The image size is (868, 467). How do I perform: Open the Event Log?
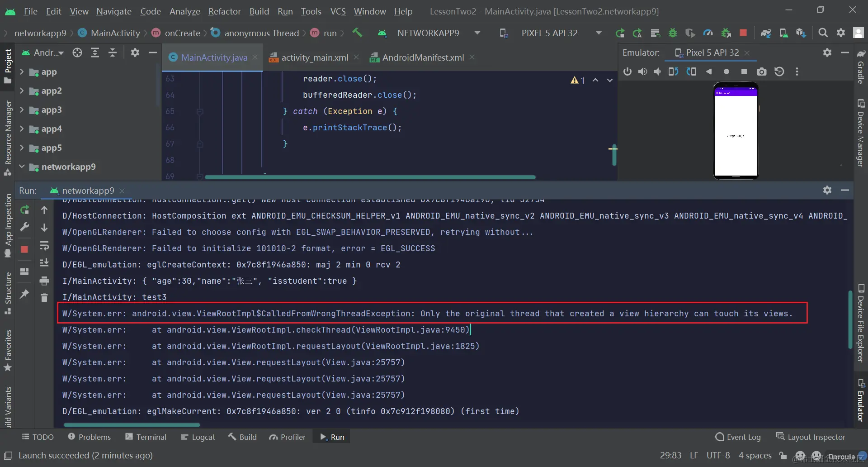coord(738,437)
